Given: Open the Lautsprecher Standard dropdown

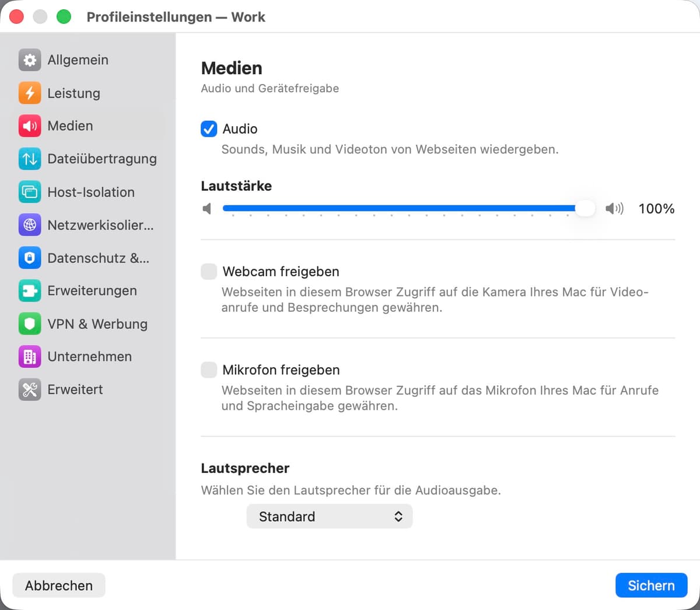Looking at the screenshot, I should click(330, 517).
